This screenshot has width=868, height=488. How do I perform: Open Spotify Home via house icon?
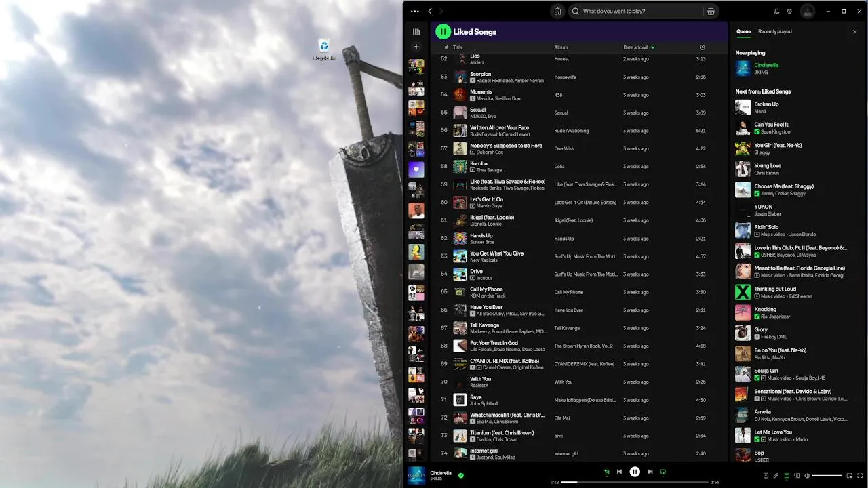tap(557, 12)
